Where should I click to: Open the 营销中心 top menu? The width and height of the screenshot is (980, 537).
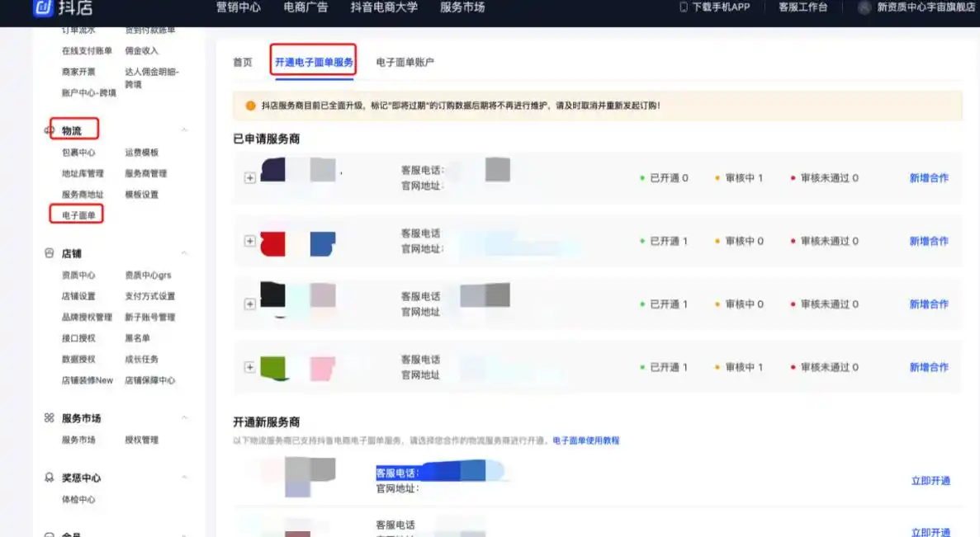pos(239,7)
